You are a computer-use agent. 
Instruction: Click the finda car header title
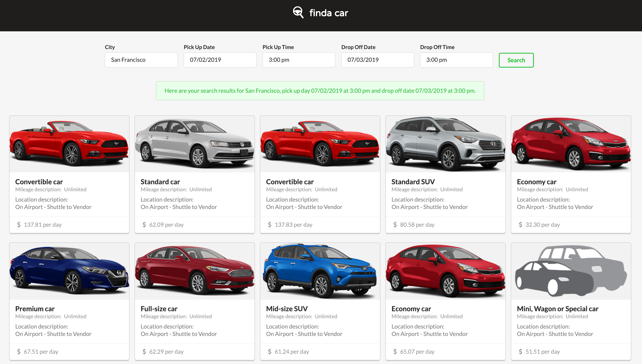point(328,13)
